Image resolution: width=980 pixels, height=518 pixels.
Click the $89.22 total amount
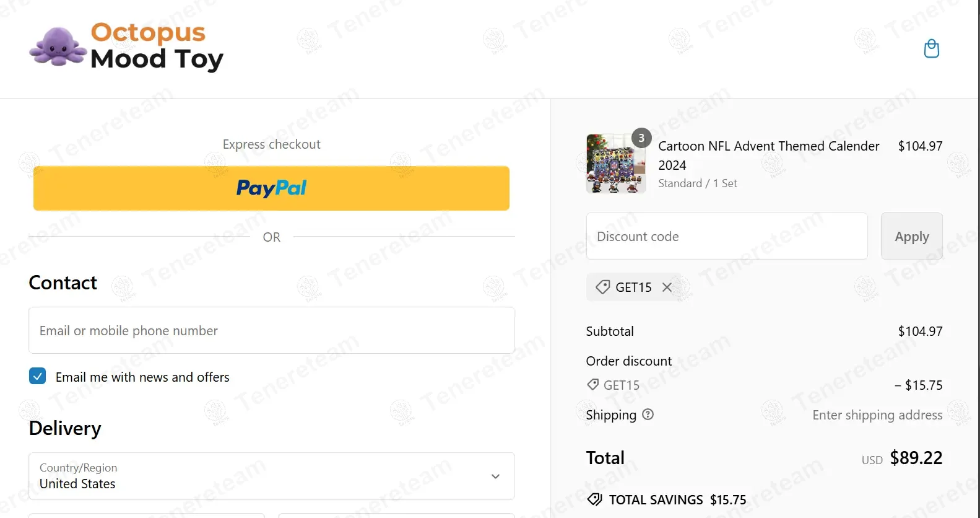tap(916, 458)
